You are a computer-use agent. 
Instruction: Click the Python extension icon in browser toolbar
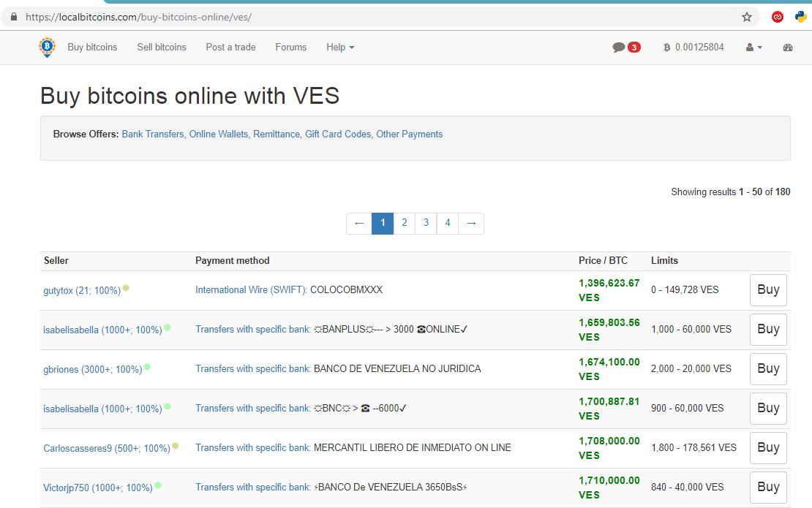(x=800, y=17)
